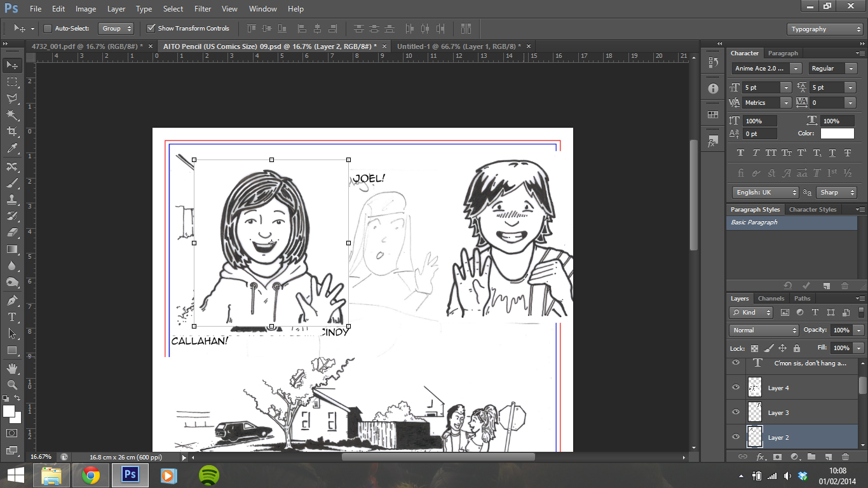Switch to Untitled-1 document tab
This screenshot has width=868, height=488.
tap(458, 46)
